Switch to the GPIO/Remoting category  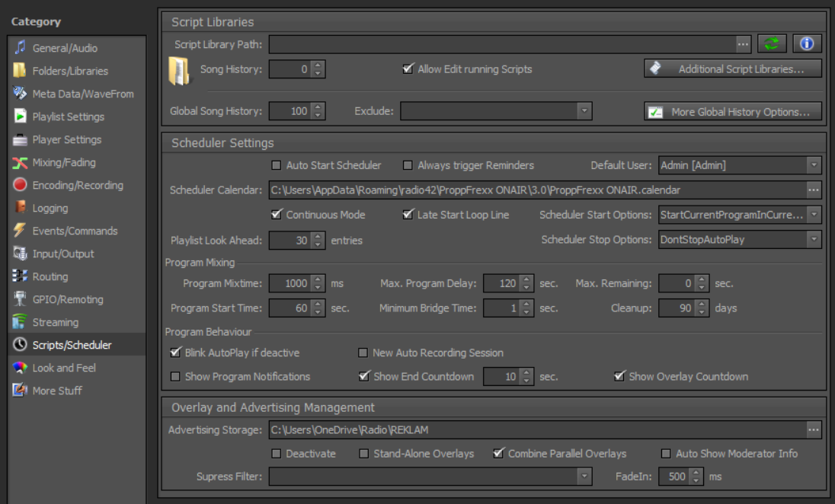point(68,299)
